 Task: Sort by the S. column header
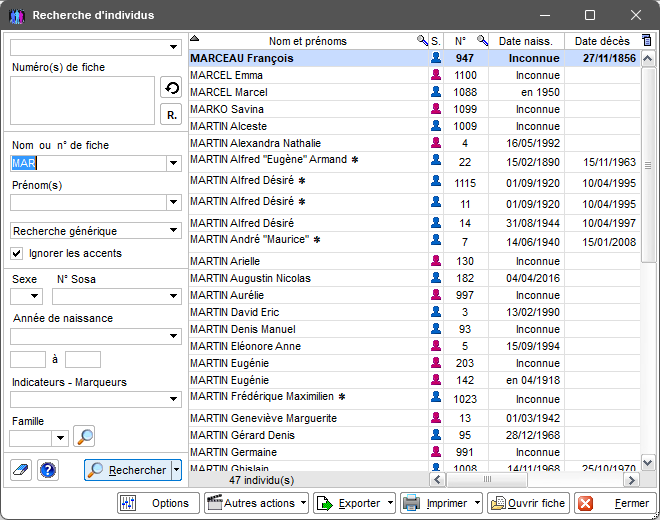(436, 41)
